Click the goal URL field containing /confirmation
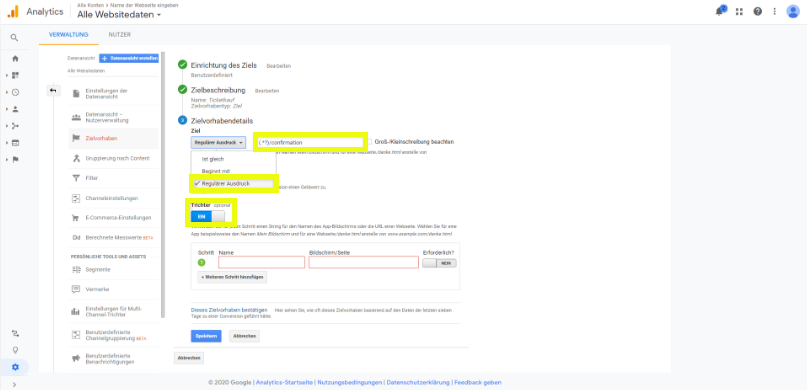 pyautogui.click(x=311, y=142)
